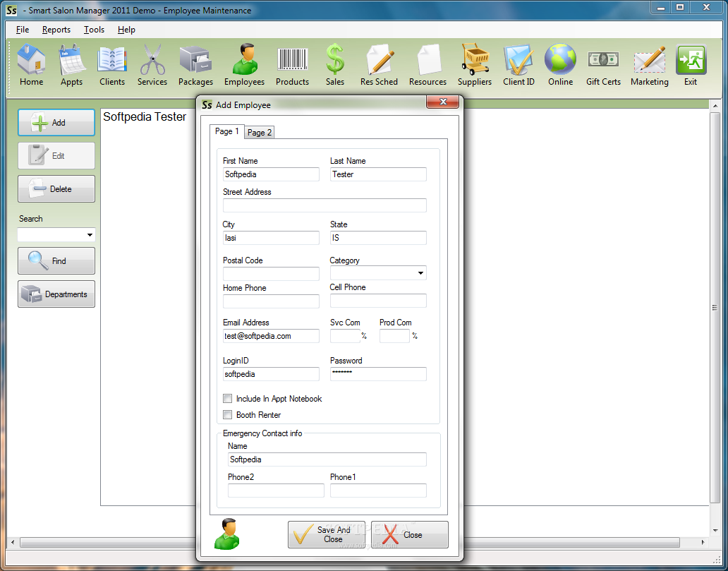Click the Close button with red X
The image size is (728, 571).
[410, 534]
